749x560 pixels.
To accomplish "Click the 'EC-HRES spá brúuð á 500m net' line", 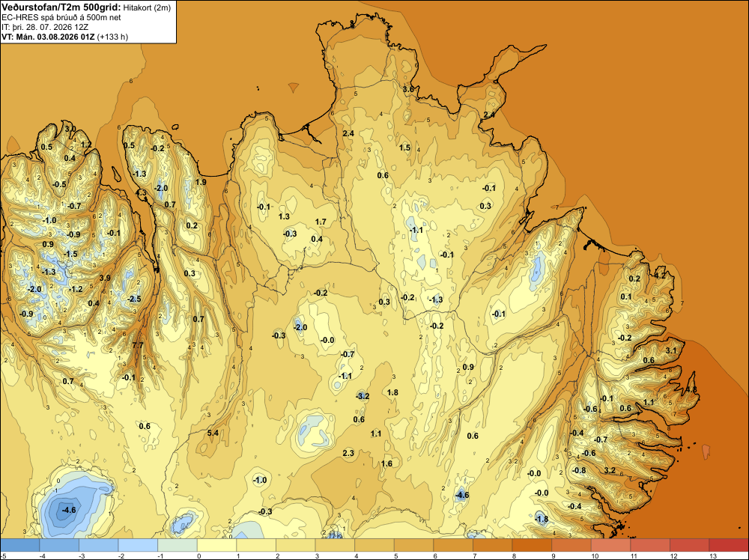I will 61,17.
